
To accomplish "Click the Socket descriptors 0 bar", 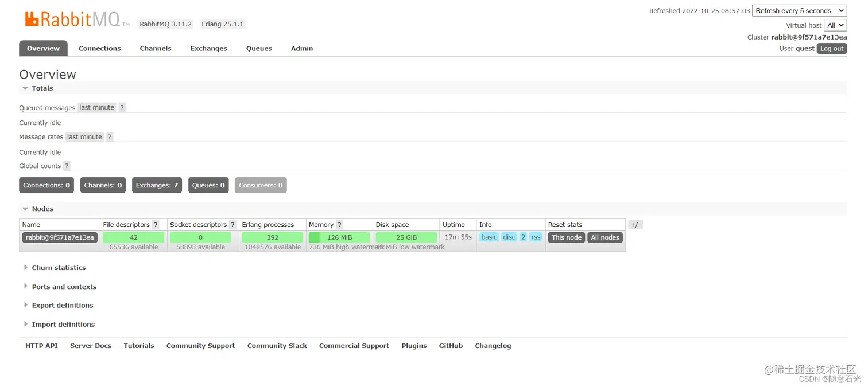I will (200, 237).
